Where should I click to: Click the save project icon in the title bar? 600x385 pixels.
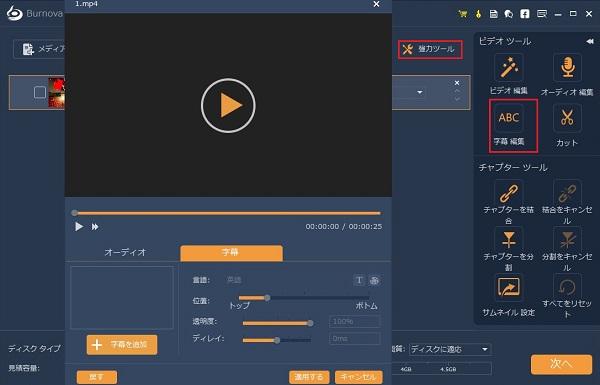coord(494,14)
